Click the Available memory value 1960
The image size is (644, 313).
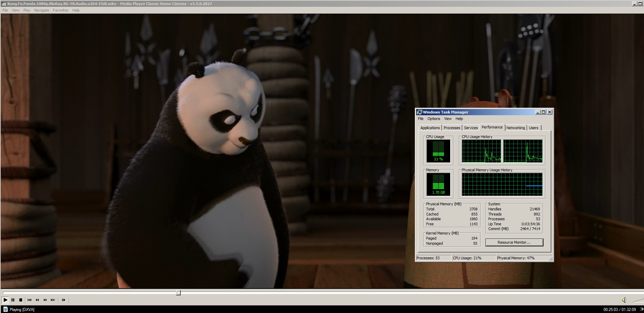click(x=473, y=219)
